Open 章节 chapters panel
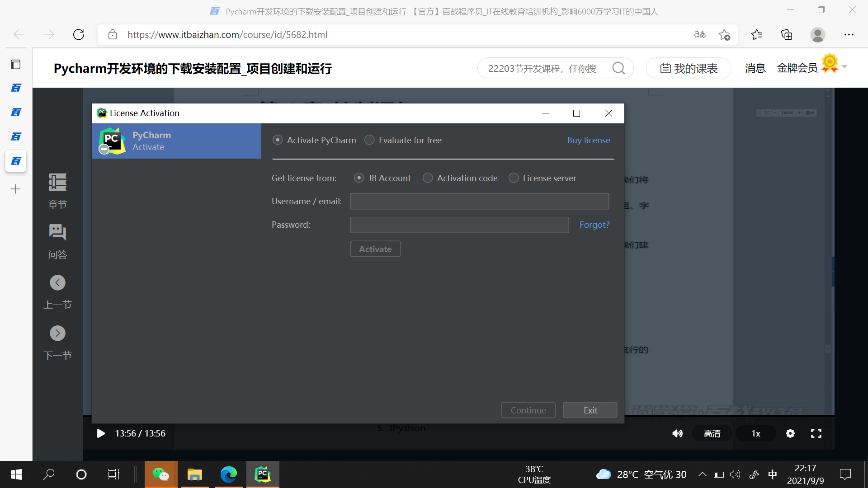 [57, 192]
